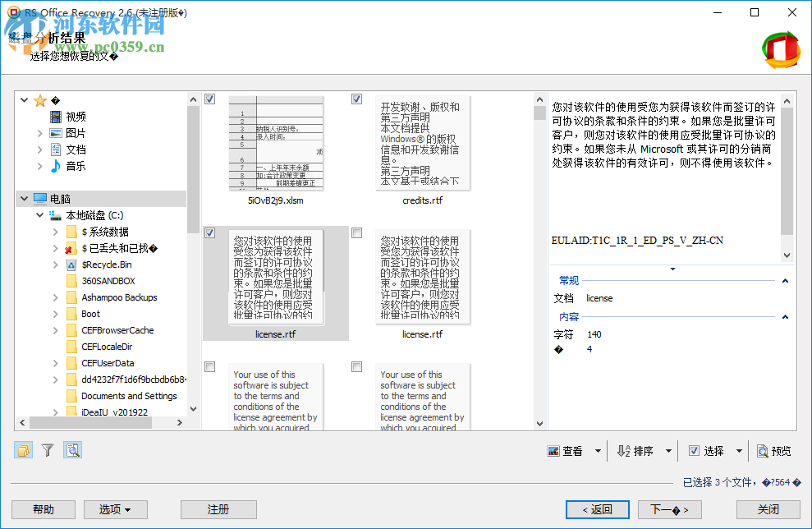Click the 返回 (Back) button
The width and height of the screenshot is (812, 529).
[x=597, y=509]
